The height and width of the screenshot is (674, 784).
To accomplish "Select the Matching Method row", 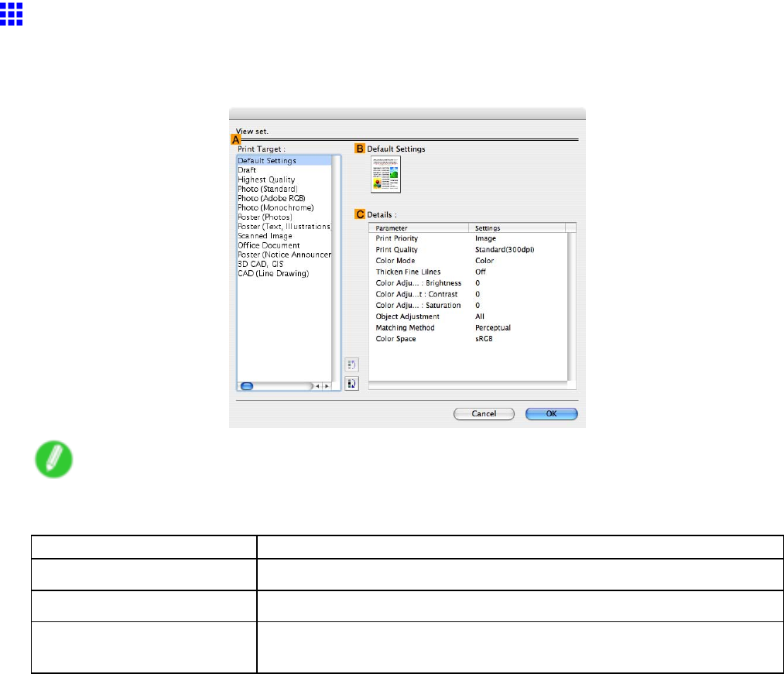I will (468, 327).
